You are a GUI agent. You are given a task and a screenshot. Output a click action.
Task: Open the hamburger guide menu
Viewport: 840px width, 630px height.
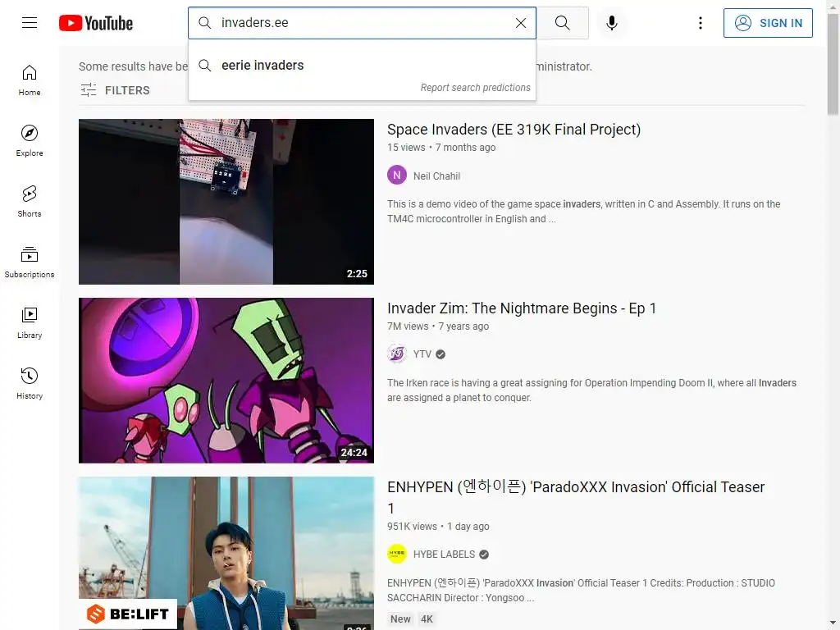click(30, 22)
